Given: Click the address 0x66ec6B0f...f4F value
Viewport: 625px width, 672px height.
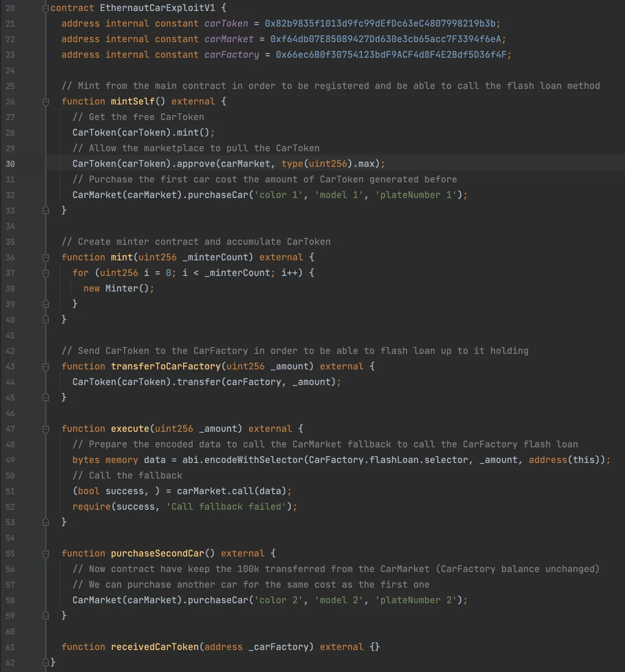Looking at the screenshot, I should coord(391,55).
